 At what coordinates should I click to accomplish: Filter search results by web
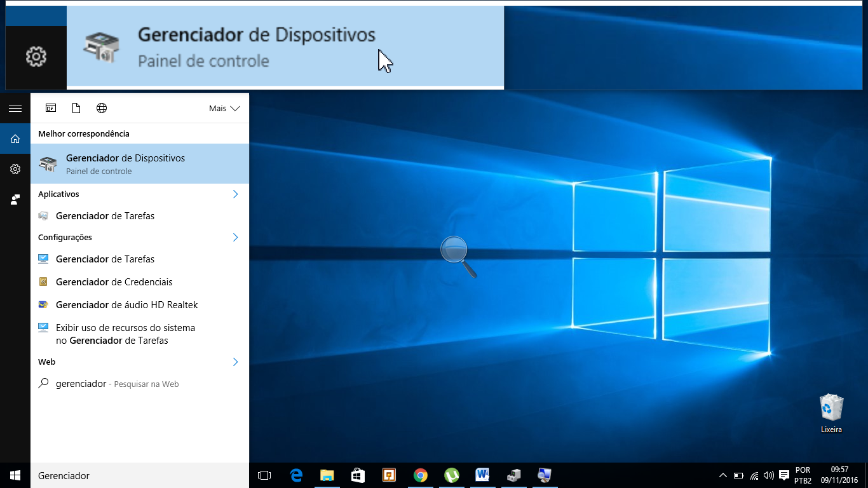[102, 108]
